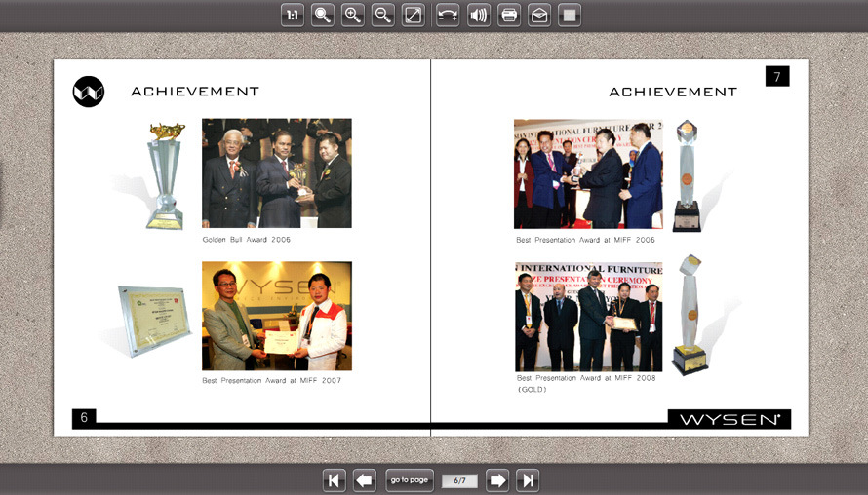This screenshot has width=868, height=495.
Task: Print the pages with the printer icon
Action: (x=509, y=15)
